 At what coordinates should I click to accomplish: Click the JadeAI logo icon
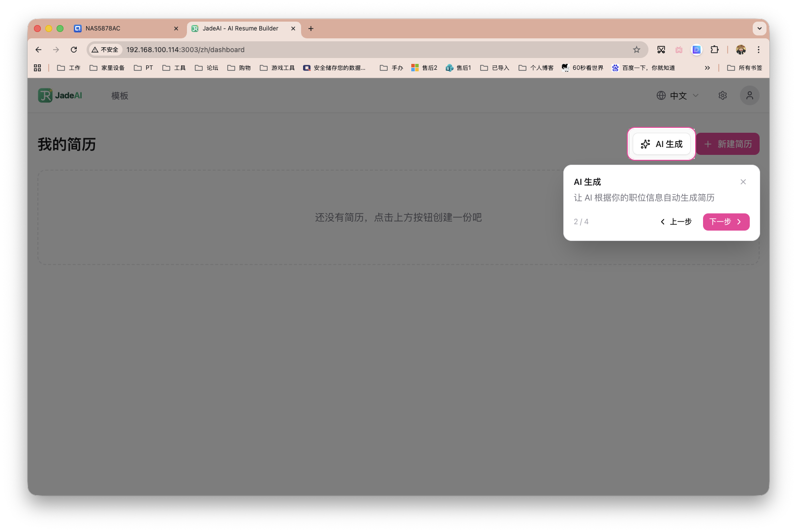(46, 95)
